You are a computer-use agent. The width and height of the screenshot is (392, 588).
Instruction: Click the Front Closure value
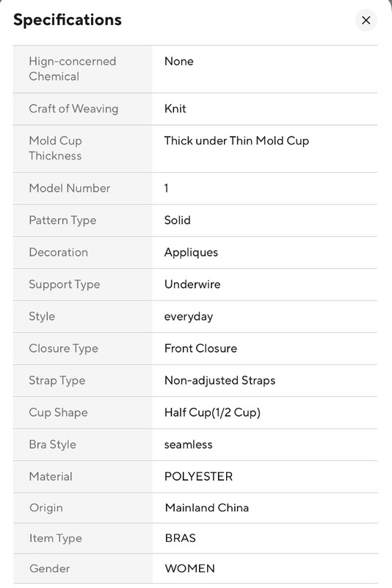click(200, 348)
